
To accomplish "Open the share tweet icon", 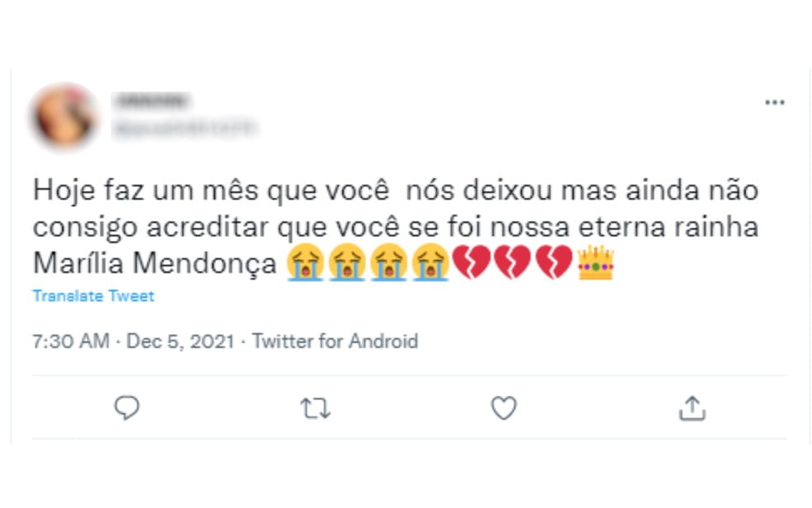I will tap(692, 407).
